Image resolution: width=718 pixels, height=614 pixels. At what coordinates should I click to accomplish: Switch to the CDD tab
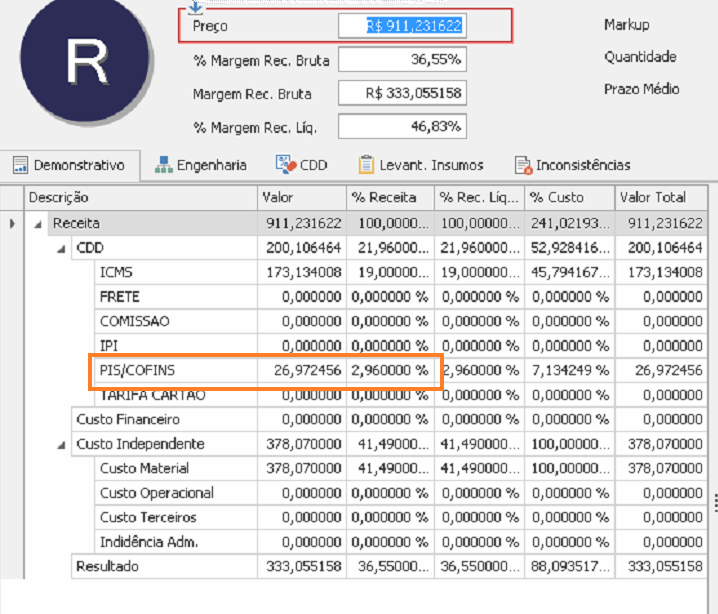(x=301, y=165)
